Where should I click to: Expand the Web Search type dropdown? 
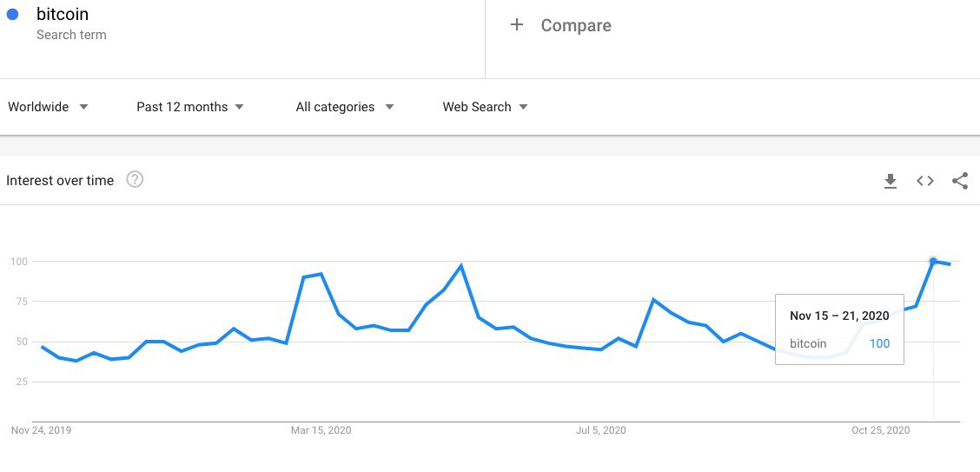pyautogui.click(x=485, y=107)
